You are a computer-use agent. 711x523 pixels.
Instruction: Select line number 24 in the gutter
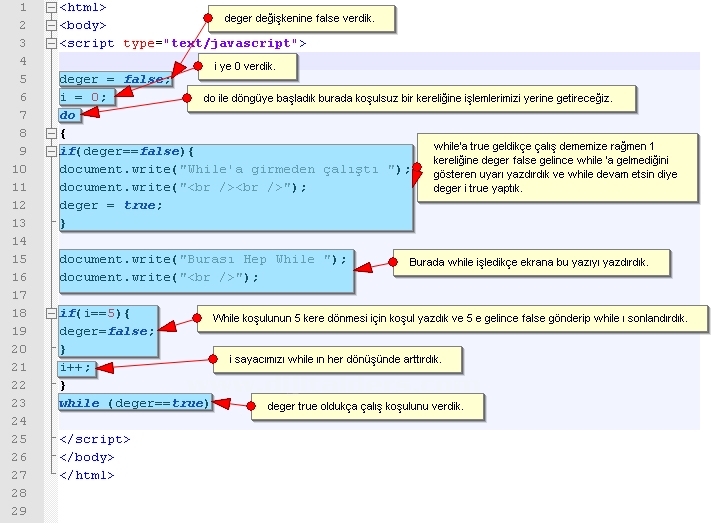pyautogui.click(x=19, y=421)
